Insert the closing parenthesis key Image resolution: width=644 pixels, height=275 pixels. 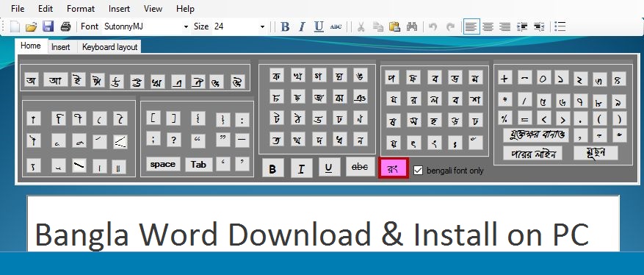619,118
